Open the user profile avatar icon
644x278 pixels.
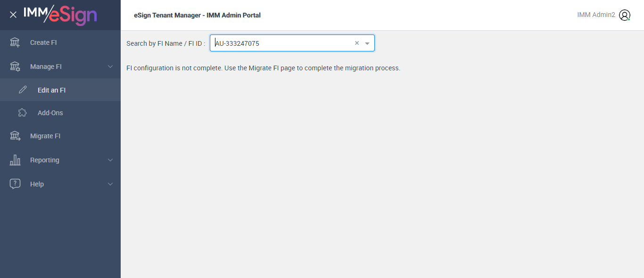tap(625, 15)
